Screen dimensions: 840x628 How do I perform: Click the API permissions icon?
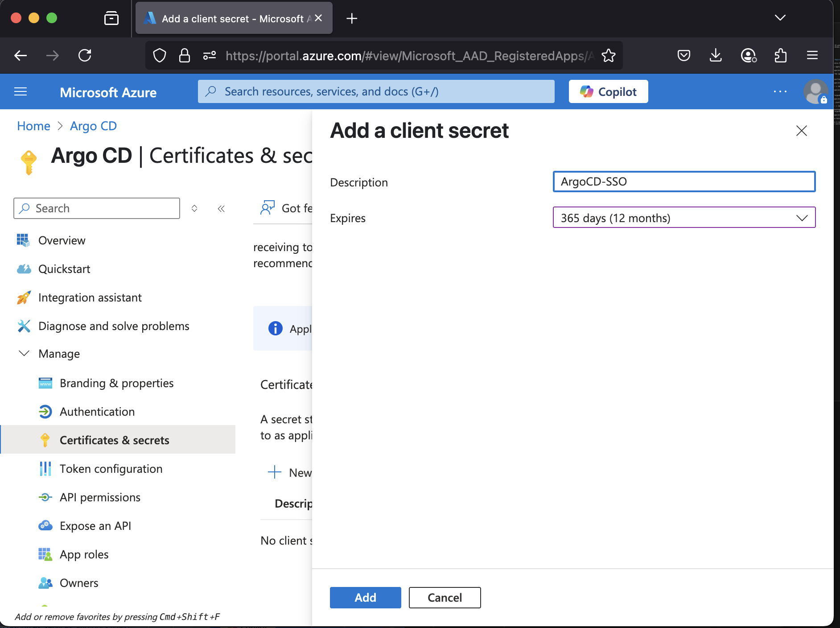click(x=45, y=497)
